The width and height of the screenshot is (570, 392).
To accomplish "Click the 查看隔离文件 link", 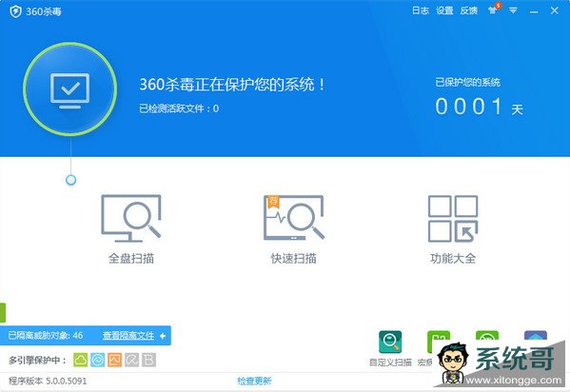I will click(x=128, y=336).
